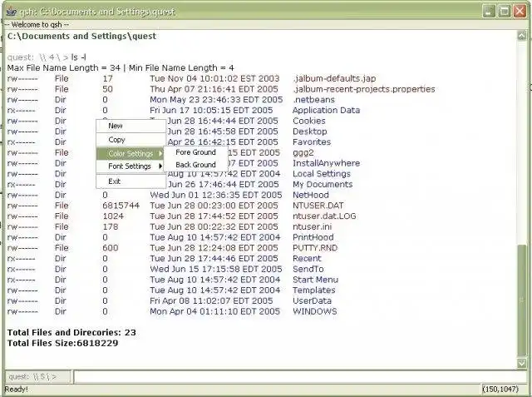Viewport: 532px width, 397px height.
Task: Click the Java coffee cup title bar icon
Action: pyautogui.click(x=11, y=11)
